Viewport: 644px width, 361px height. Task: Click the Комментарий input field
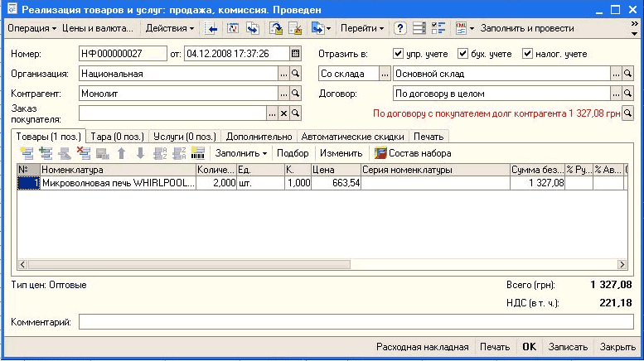click(356, 322)
